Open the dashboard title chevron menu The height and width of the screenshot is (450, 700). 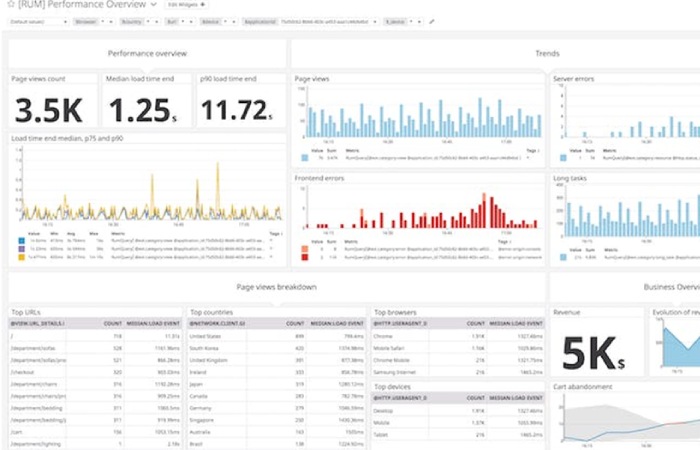tap(154, 4)
